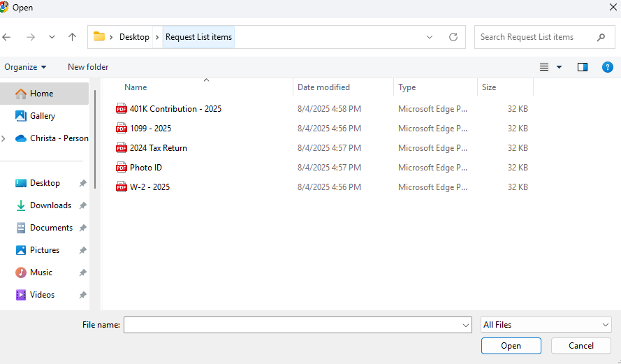Open previous locations dropdown in address bar

[x=430, y=37]
